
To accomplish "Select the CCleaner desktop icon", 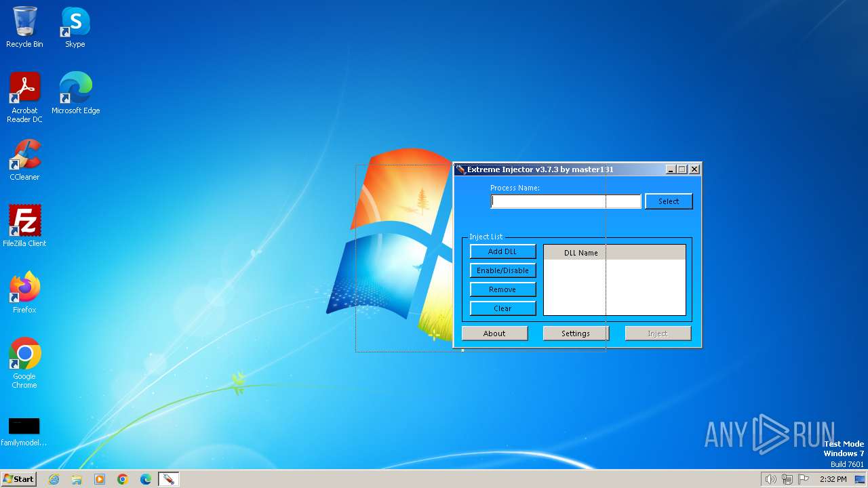I will 24,159.
